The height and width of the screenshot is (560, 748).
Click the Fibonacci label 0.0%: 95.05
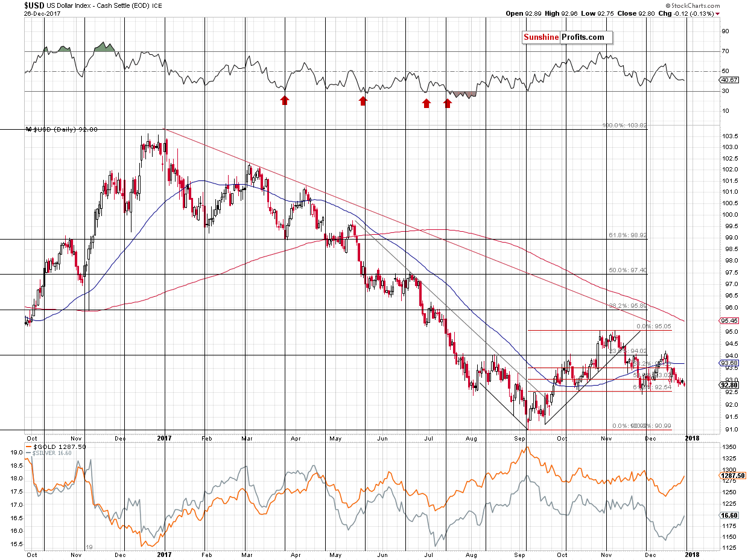coord(654,326)
